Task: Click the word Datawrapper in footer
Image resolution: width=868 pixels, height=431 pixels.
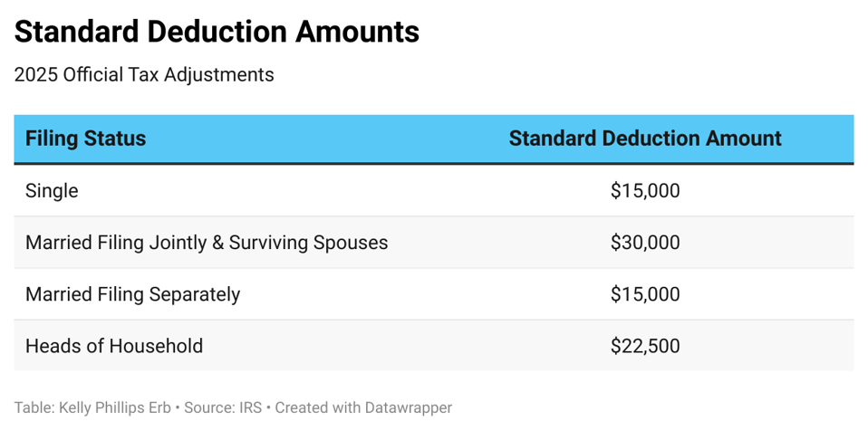Action: [x=409, y=407]
